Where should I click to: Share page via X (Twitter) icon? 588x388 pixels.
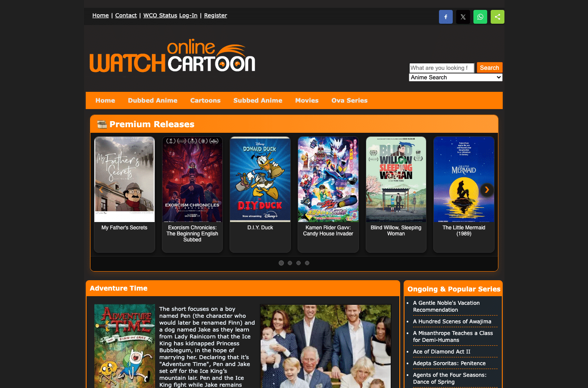(x=463, y=17)
